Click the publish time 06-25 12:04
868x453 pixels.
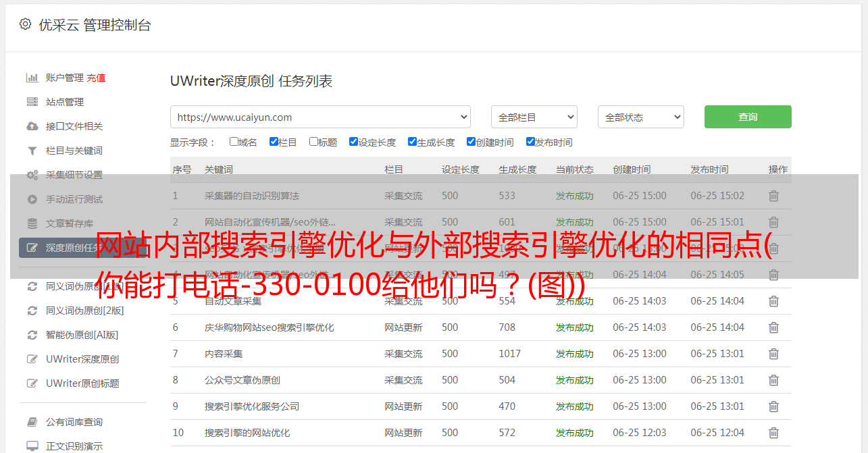pos(717,433)
